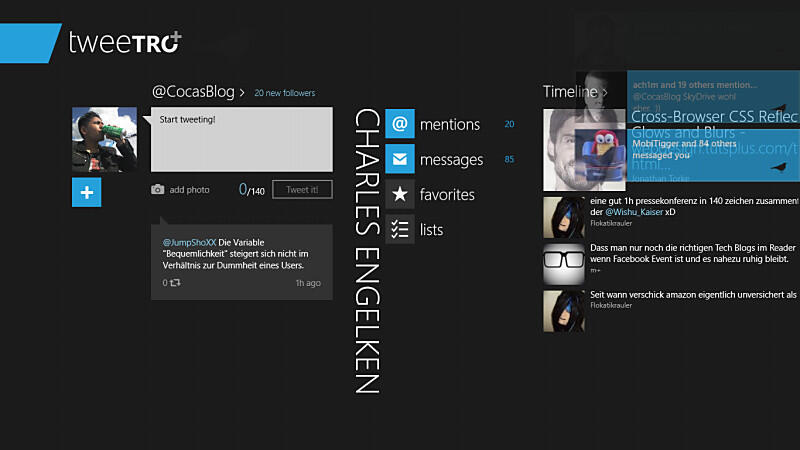Click the retweet icon on JumpShoXX tweet
The image size is (800, 450).
[x=176, y=283]
